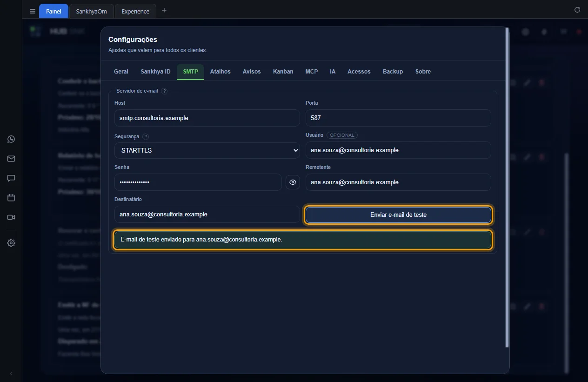Switch to the Painel tab
Viewport: 588px width, 382px height.
coord(53,11)
